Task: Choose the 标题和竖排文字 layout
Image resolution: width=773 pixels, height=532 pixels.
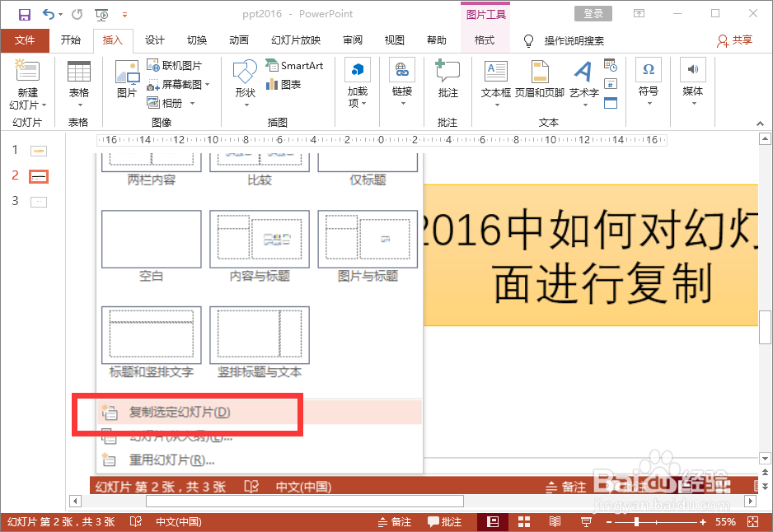Action: click(x=152, y=343)
